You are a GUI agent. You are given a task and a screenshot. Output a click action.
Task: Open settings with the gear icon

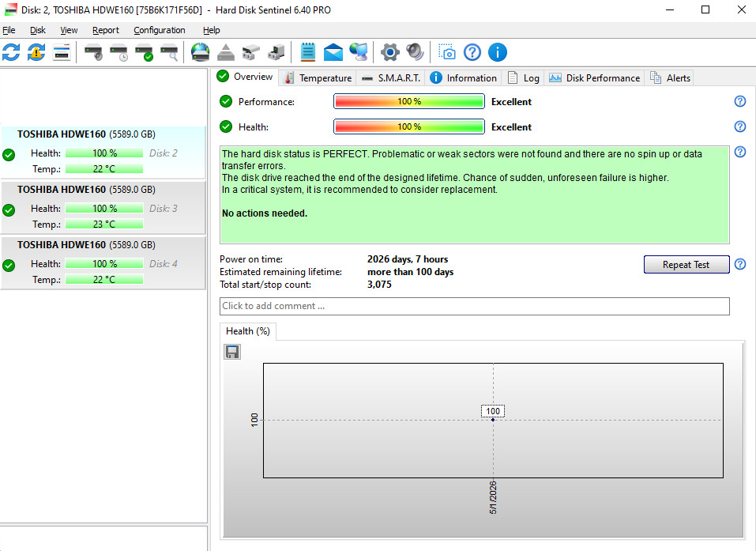(x=389, y=52)
